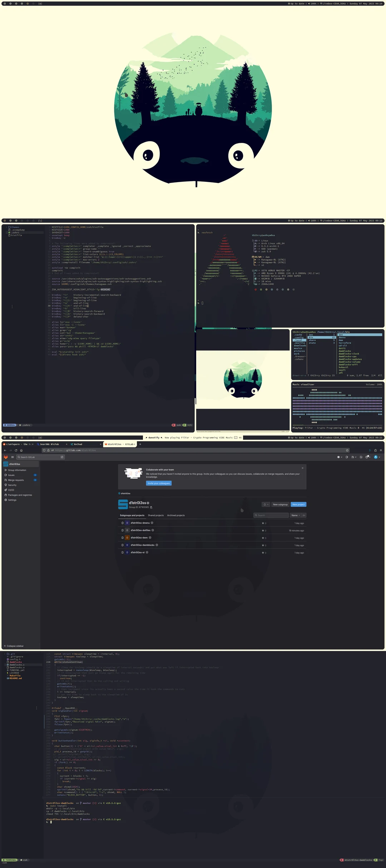Open the header to-do list icon
The width and height of the screenshot is (386, 868).
click(361, 457)
